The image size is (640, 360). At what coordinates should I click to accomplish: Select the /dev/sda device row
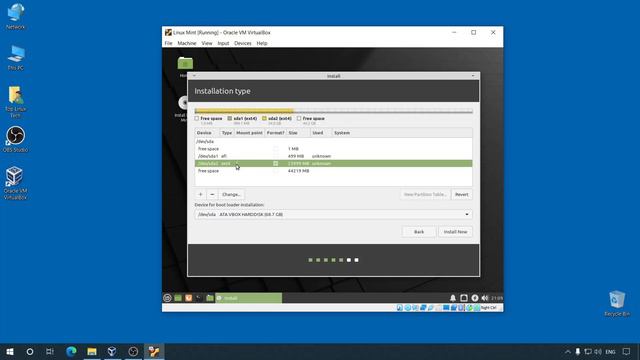tap(333, 141)
